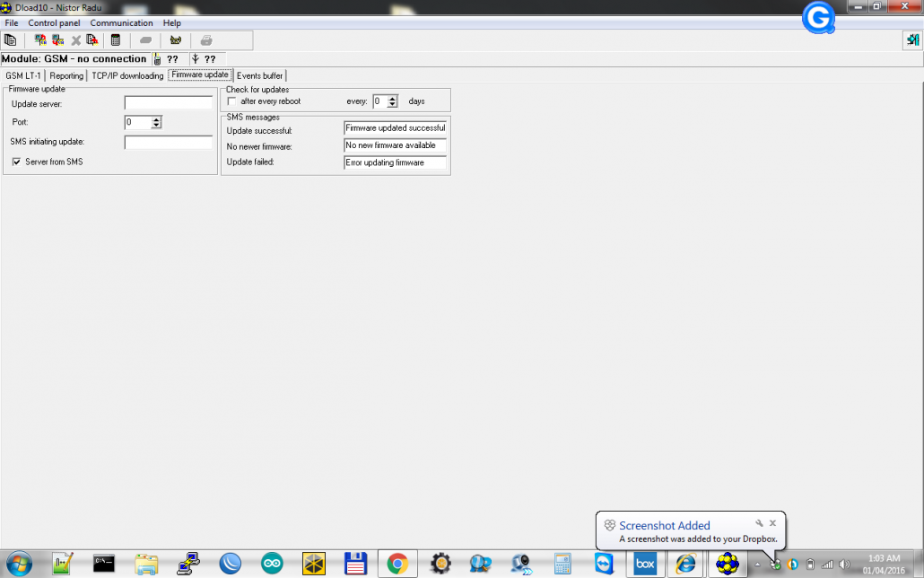Click the keypad icon in the toolbar
Screen dimensions: 924x578
116,40
